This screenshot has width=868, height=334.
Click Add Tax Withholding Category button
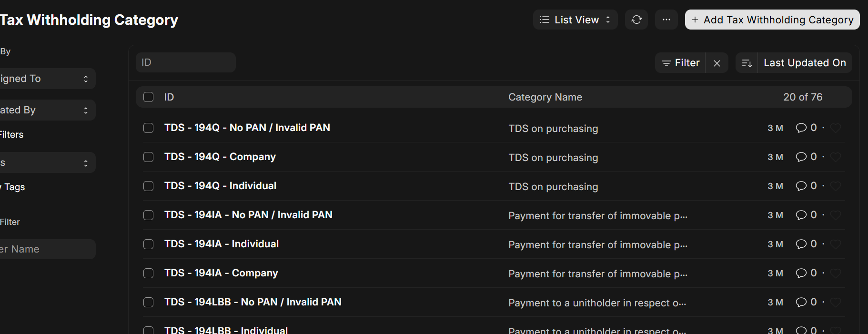pos(772,20)
